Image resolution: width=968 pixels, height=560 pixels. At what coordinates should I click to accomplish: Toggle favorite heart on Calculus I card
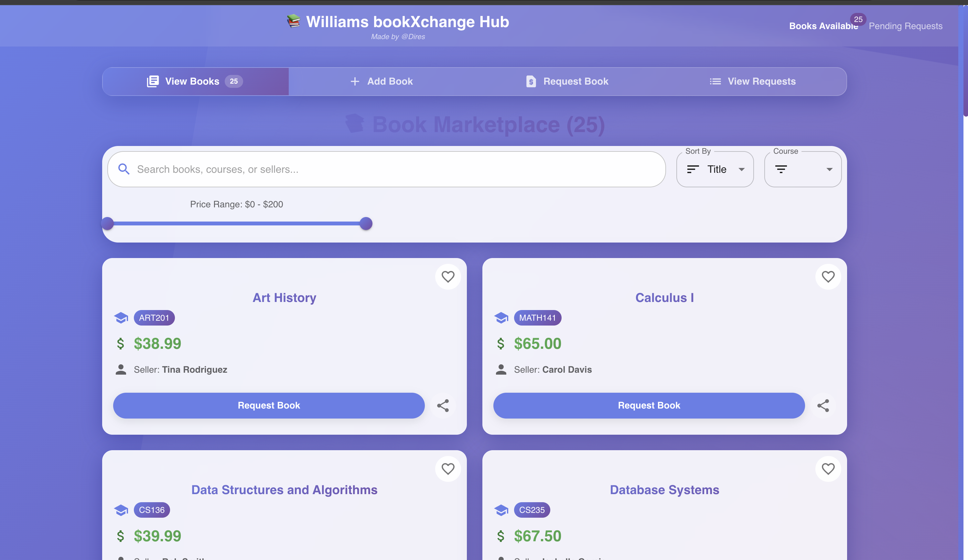[828, 277]
